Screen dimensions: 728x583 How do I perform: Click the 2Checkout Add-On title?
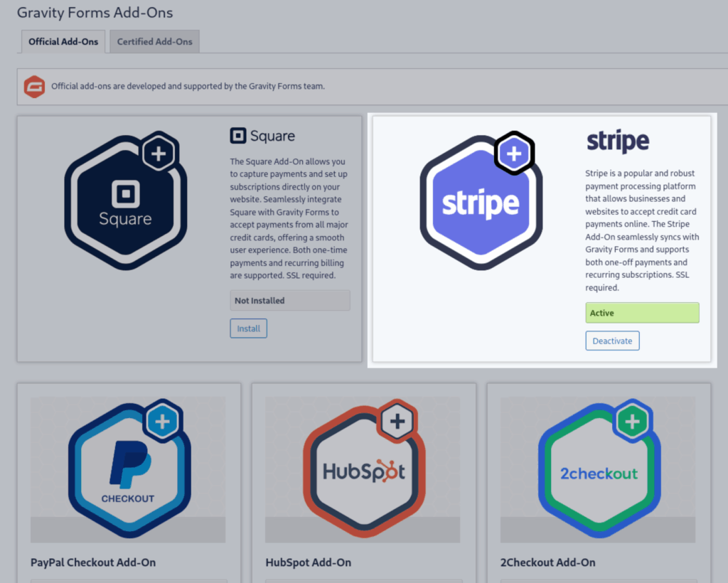(x=547, y=562)
